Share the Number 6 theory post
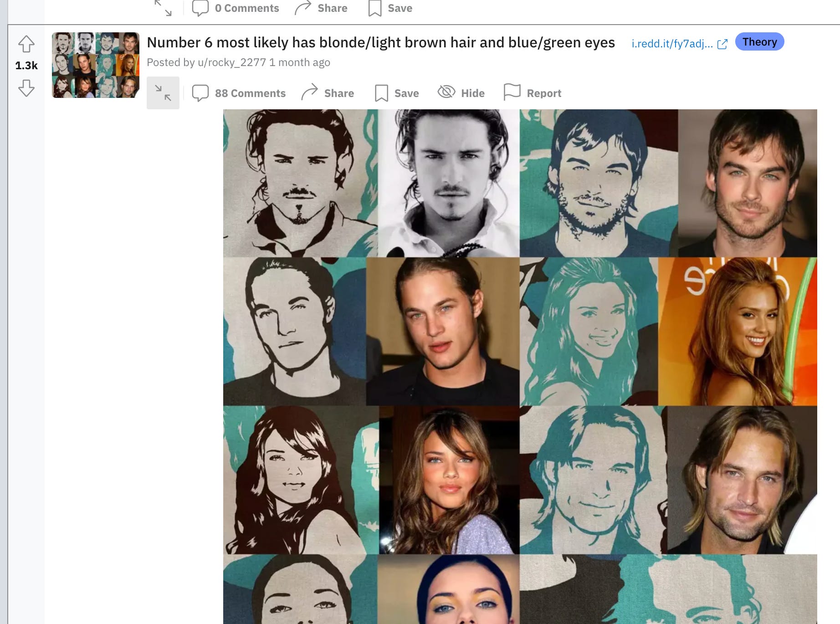The width and height of the screenshot is (840, 624). tap(328, 93)
